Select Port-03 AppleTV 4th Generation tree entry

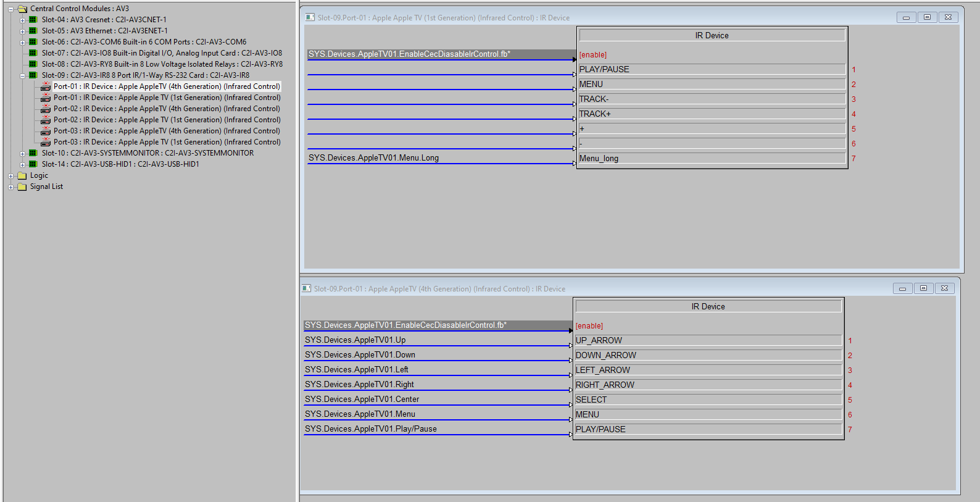(167, 131)
